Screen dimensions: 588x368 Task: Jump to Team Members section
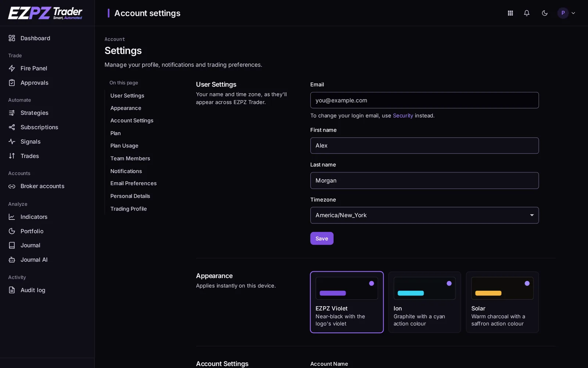130,159
